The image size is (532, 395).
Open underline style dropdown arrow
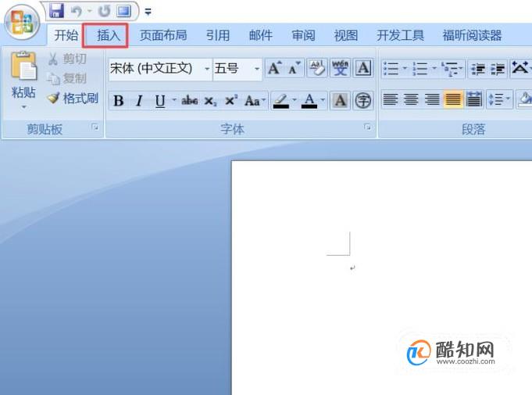click(174, 100)
